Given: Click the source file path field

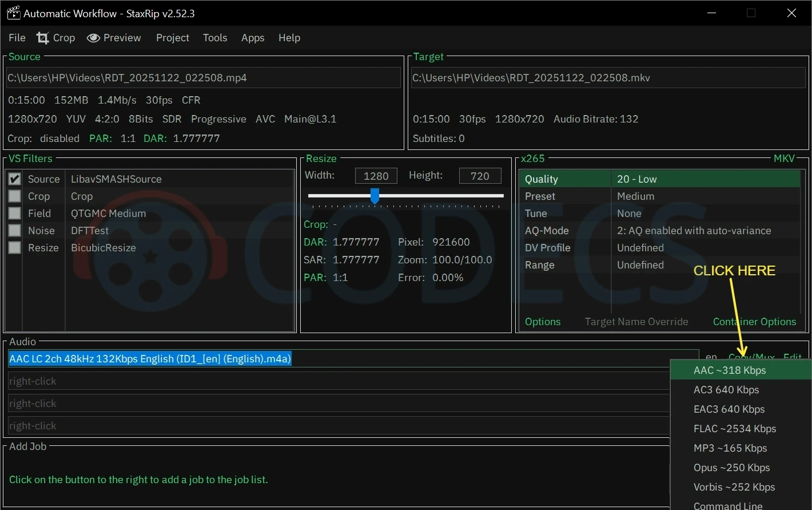Looking at the screenshot, I should 204,78.
